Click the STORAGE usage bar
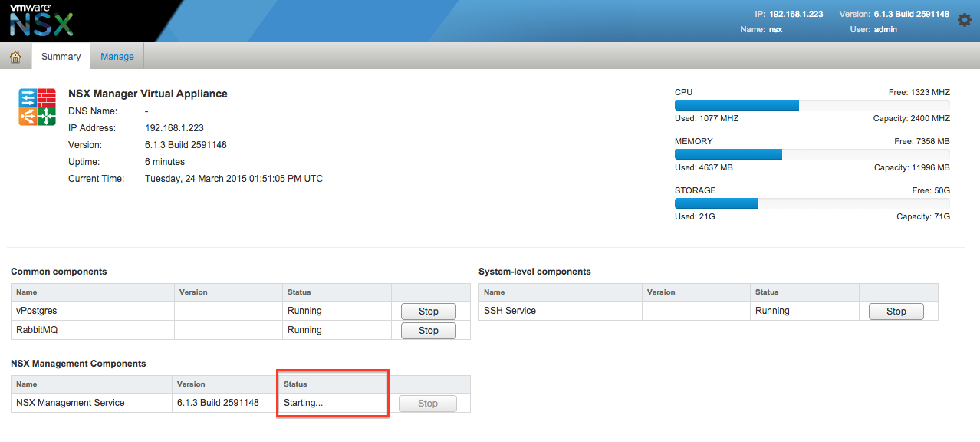Screen dimensions: 980x442 tap(812, 203)
